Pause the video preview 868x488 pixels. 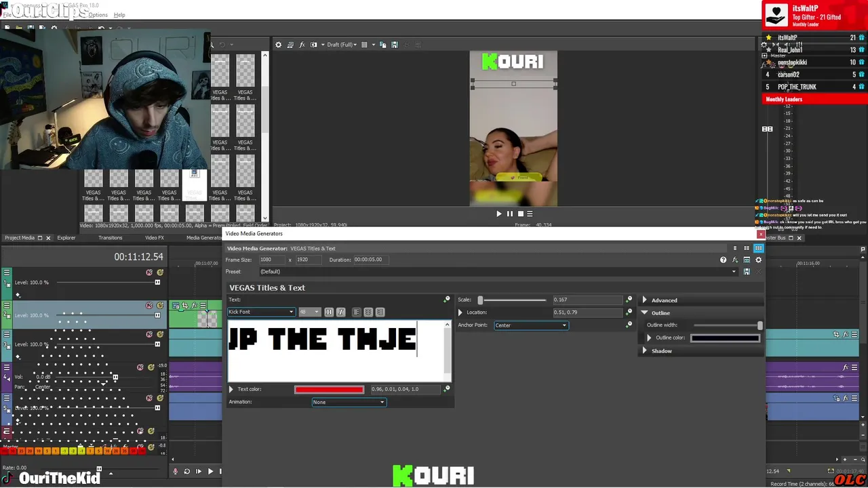[510, 213]
